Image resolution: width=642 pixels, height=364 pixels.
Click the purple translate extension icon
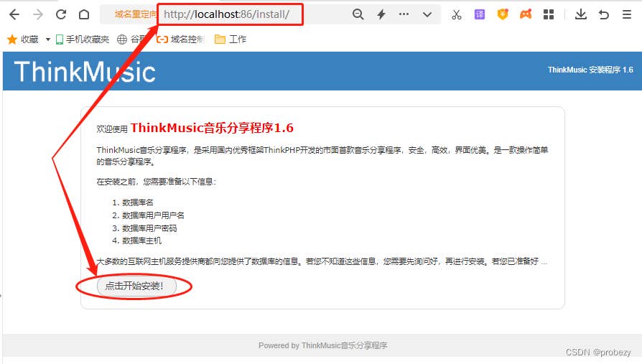coord(480,15)
